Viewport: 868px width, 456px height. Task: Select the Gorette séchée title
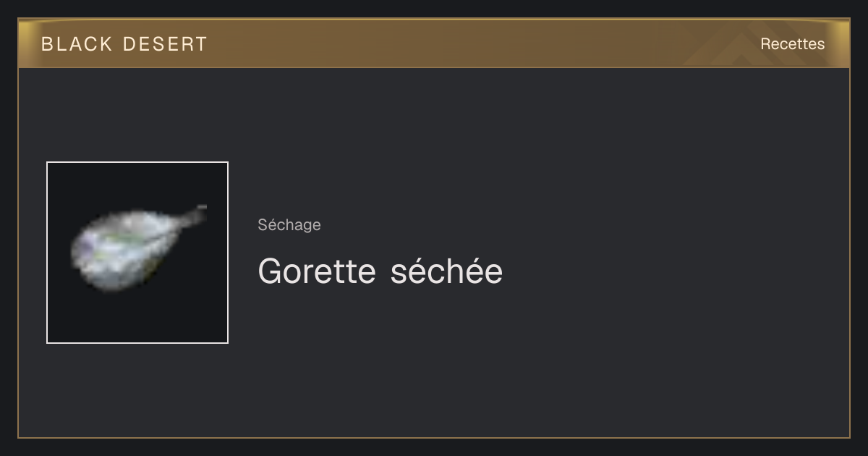point(380,271)
